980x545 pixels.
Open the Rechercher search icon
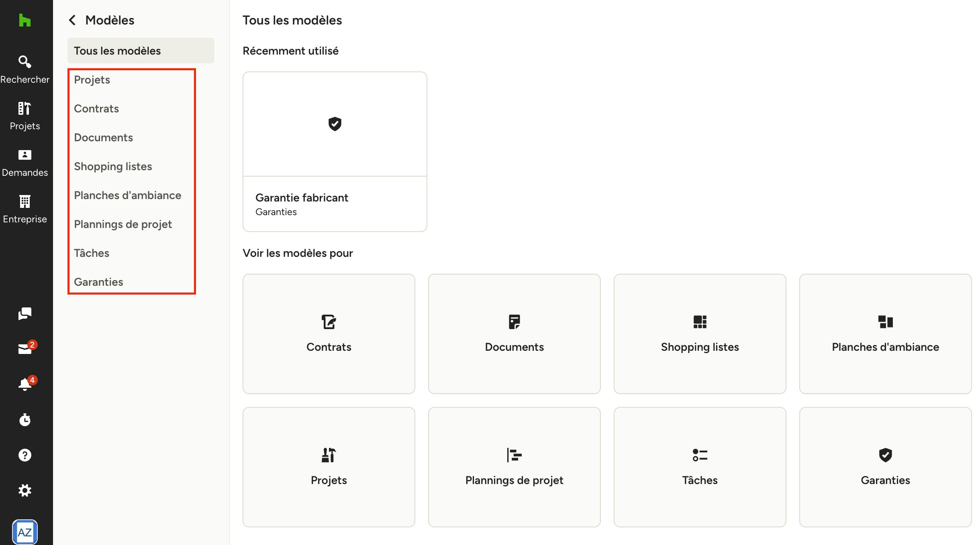click(x=25, y=62)
